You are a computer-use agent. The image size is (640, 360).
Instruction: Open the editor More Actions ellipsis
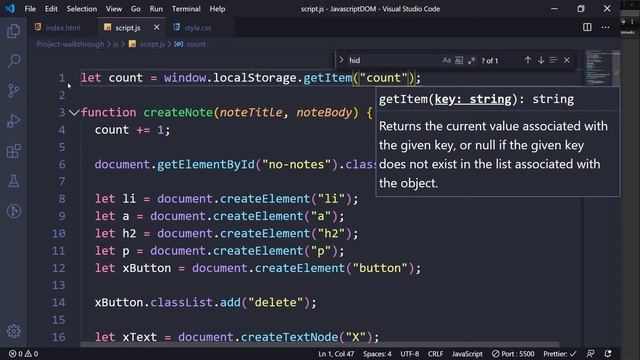click(605, 27)
